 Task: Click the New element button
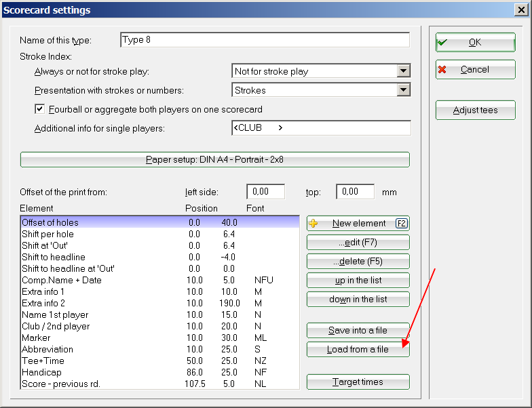click(358, 224)
